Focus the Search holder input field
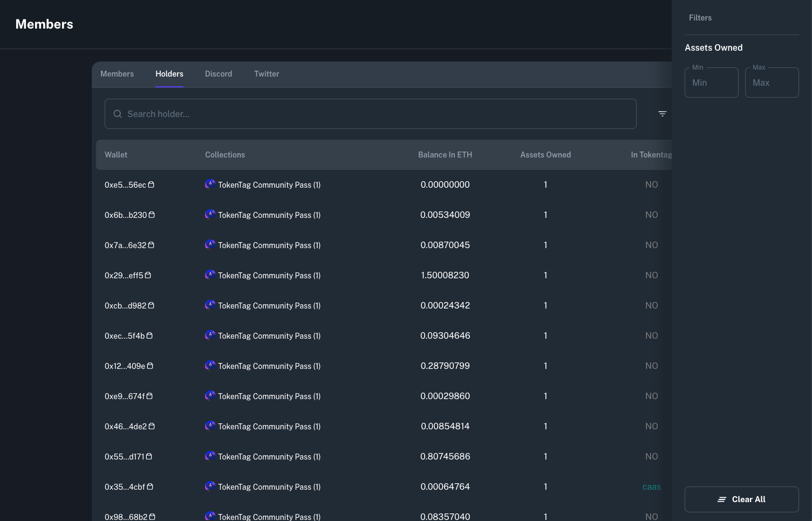 click(371, 114)
